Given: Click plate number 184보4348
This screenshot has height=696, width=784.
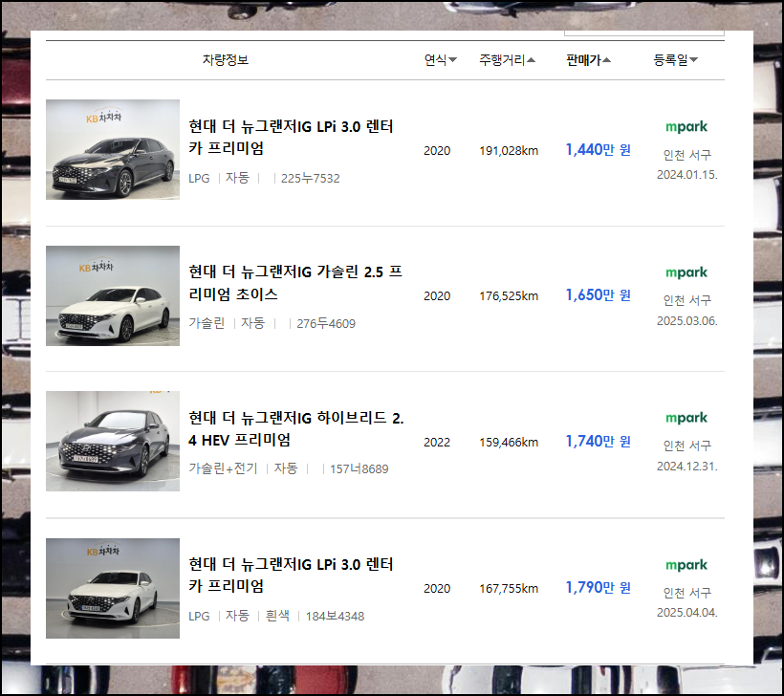Looking at the screenshot, I should pyautogui.click(x=335, y=616).
